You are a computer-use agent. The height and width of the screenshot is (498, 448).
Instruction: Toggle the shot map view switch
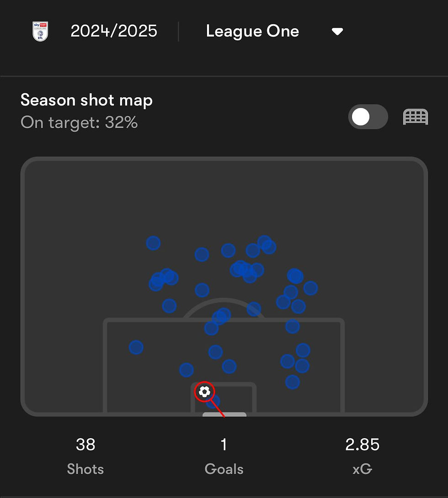pyautogui.click(x=368, y=117)
